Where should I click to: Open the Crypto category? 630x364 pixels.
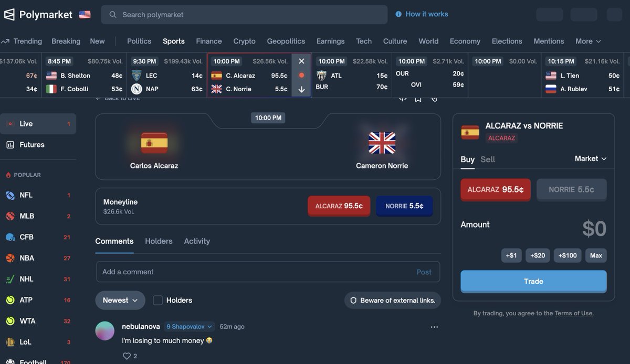coord(244,41)
